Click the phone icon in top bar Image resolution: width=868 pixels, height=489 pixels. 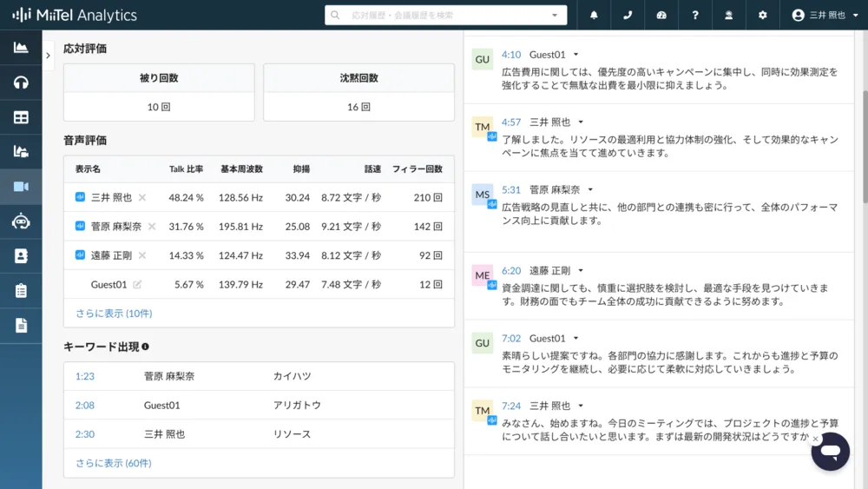pos(628,16)
